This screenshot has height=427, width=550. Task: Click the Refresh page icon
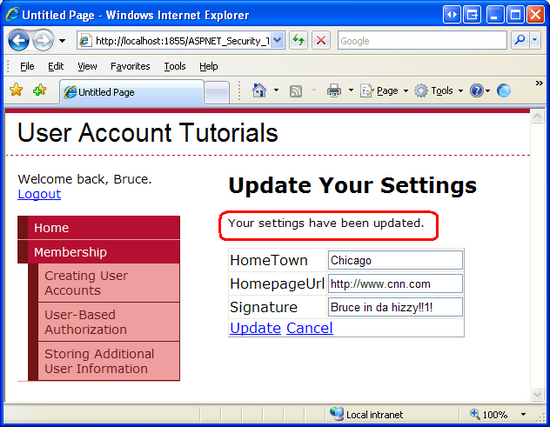click(x=299, y=41)
